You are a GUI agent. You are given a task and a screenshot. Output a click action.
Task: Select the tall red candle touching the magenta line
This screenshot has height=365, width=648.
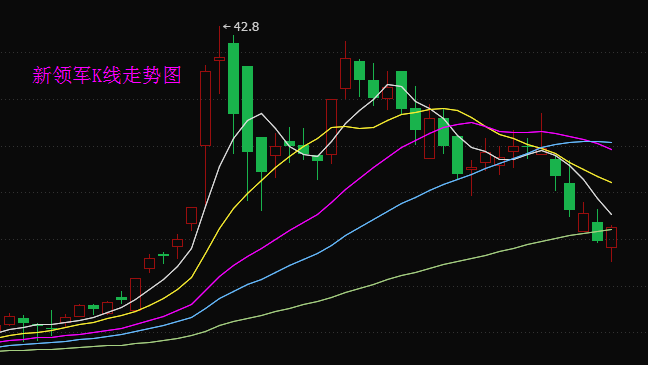(x=429, y=138)
